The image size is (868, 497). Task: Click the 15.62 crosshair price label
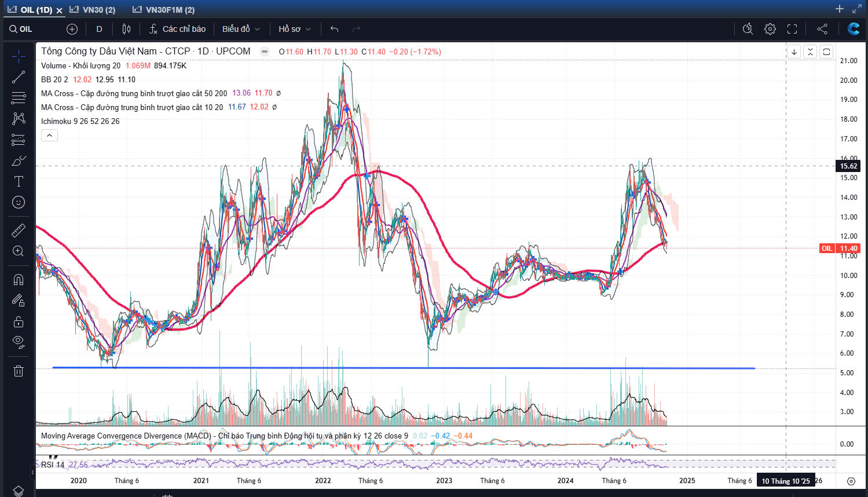coord(848,166)
